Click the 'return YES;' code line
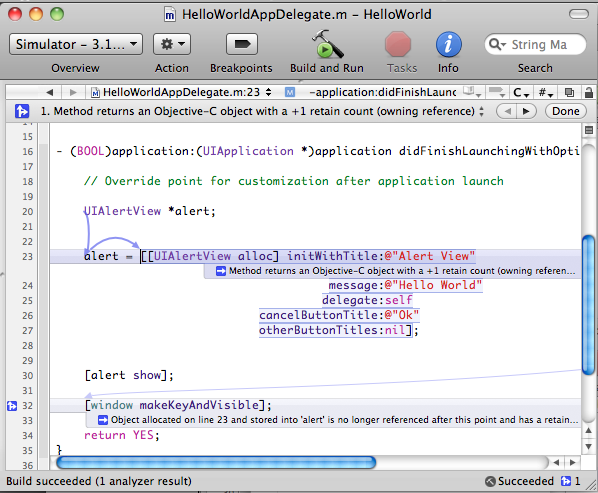Screen dimensions: 598x493 click(x=122, y=435)
